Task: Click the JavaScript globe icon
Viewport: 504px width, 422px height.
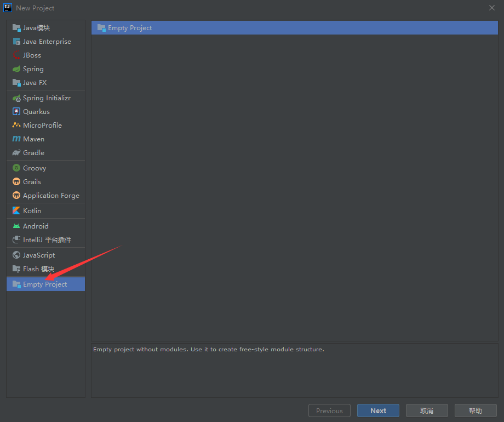Action: [x=16, y=255]
